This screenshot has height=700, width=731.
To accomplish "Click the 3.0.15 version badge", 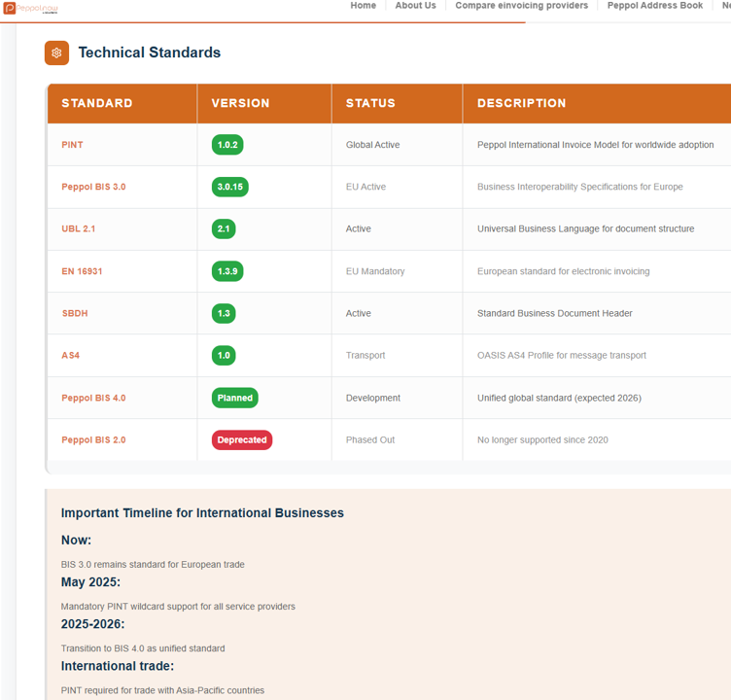I will tap(230, 187).
